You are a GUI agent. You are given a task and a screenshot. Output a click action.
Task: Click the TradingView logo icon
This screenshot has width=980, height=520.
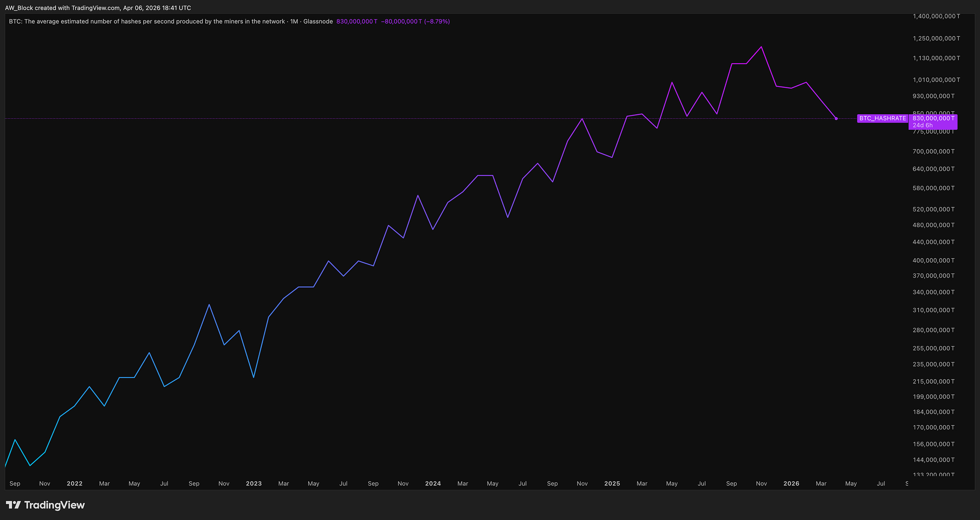point(13,505)
